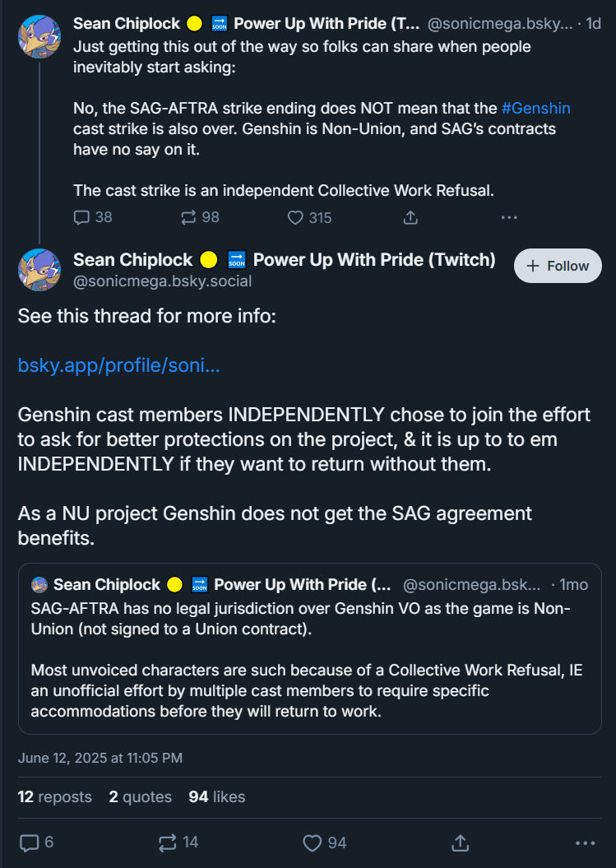Repost the parent post showing 98 reposts
616x868 pixels.
point(188,217)
